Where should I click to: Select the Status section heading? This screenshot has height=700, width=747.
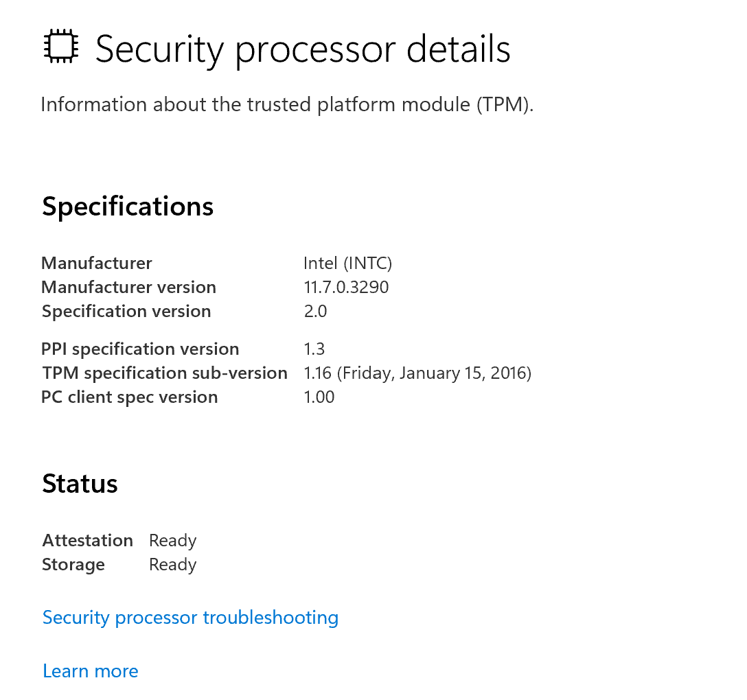pos(80,484)
